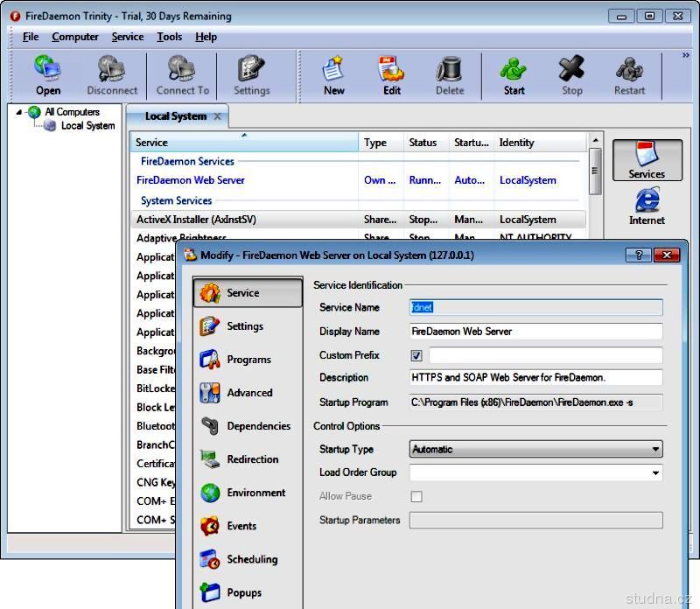Sort the list by Status column header
Screen dimensions: 700x609
(423, 143)
